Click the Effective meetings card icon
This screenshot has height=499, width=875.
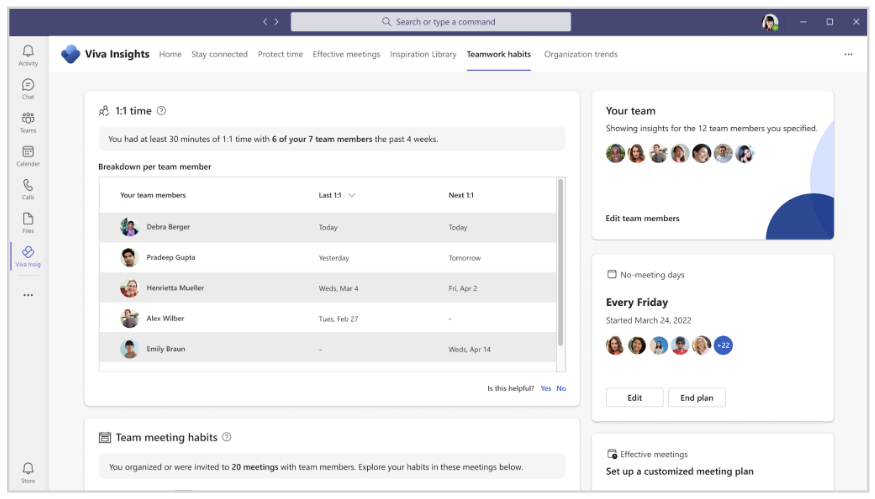(x=612, y=454)
